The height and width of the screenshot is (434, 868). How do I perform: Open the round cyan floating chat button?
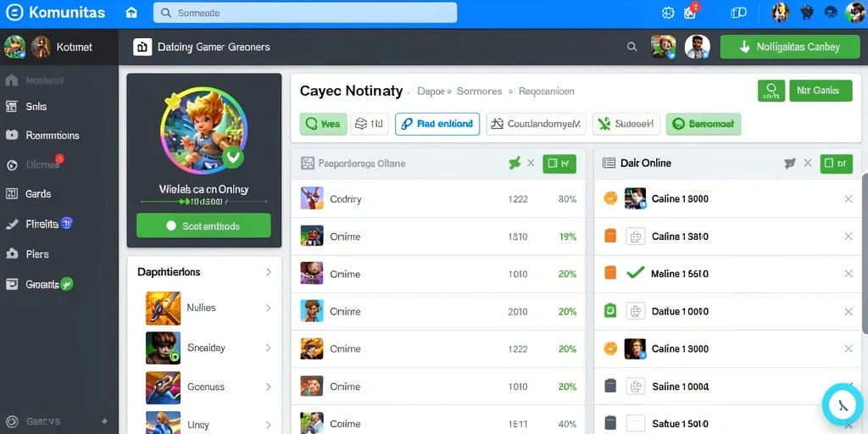tap(843, 404)
